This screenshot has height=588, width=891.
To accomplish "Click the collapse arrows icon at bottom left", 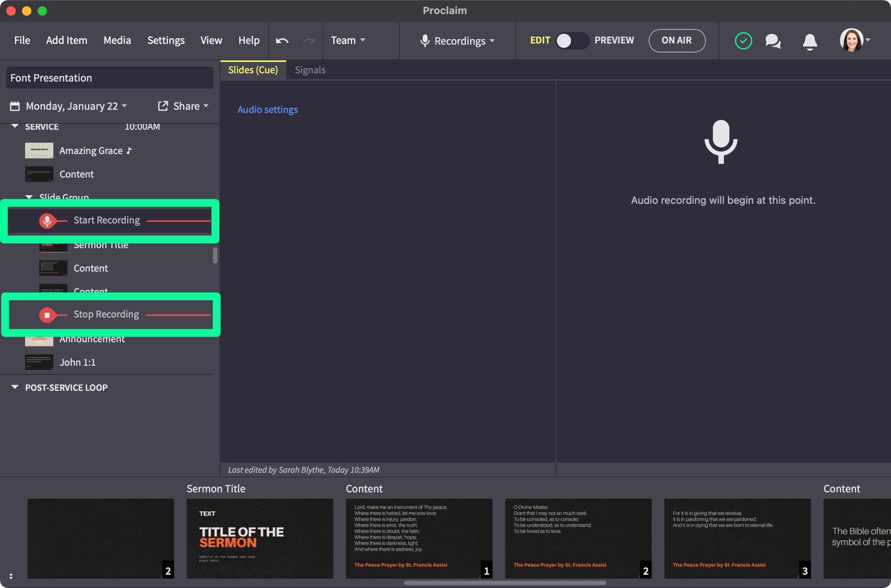I will coord(11,577).
